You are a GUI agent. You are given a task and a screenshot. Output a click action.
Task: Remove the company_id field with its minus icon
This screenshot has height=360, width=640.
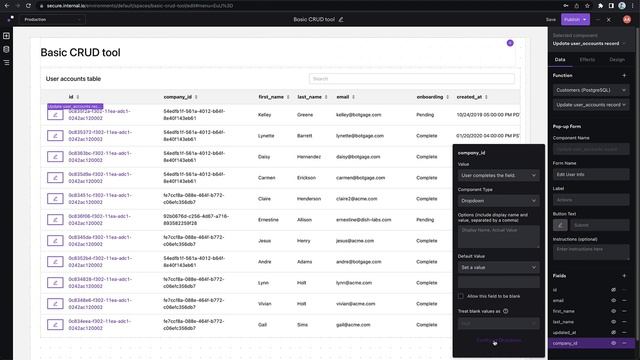click(x=624, y=343)
